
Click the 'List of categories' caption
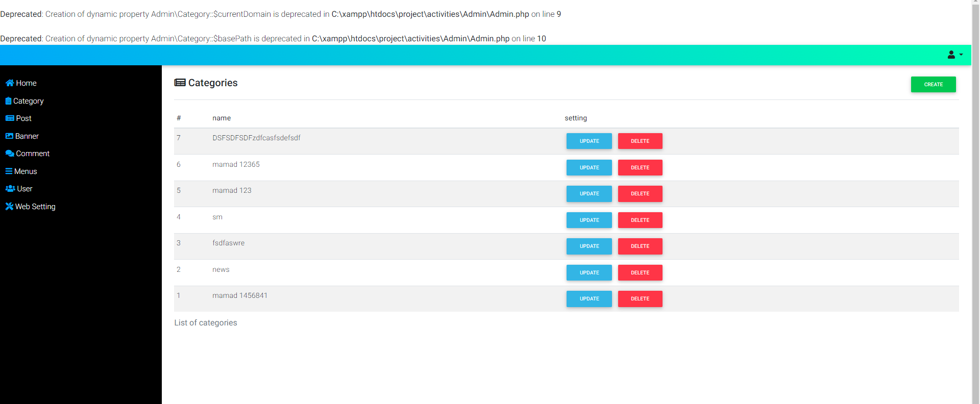tap(206, 323)
